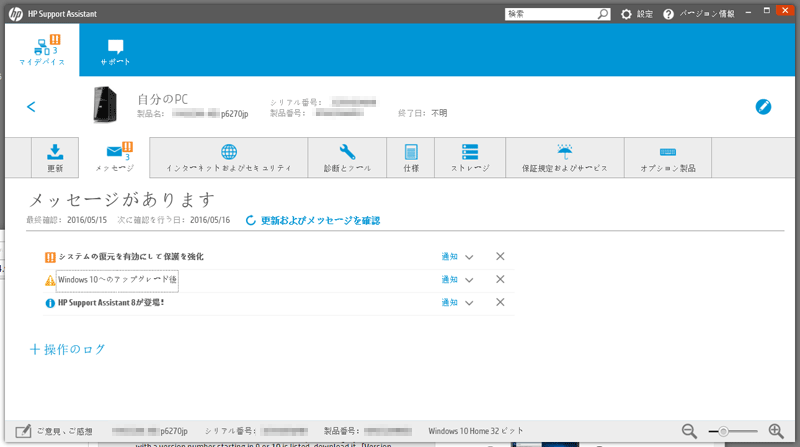Open the ストレージ tab

pos(470,158)
